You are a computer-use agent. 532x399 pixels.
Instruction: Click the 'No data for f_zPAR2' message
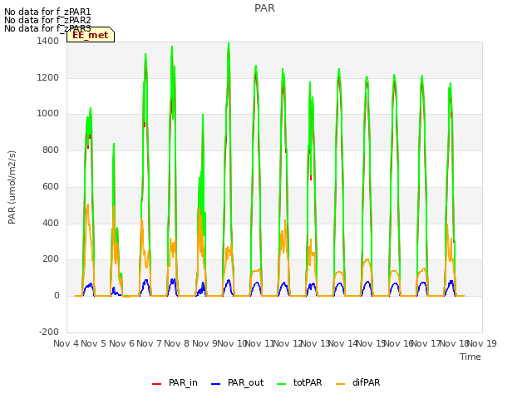[x=47, y=20]
